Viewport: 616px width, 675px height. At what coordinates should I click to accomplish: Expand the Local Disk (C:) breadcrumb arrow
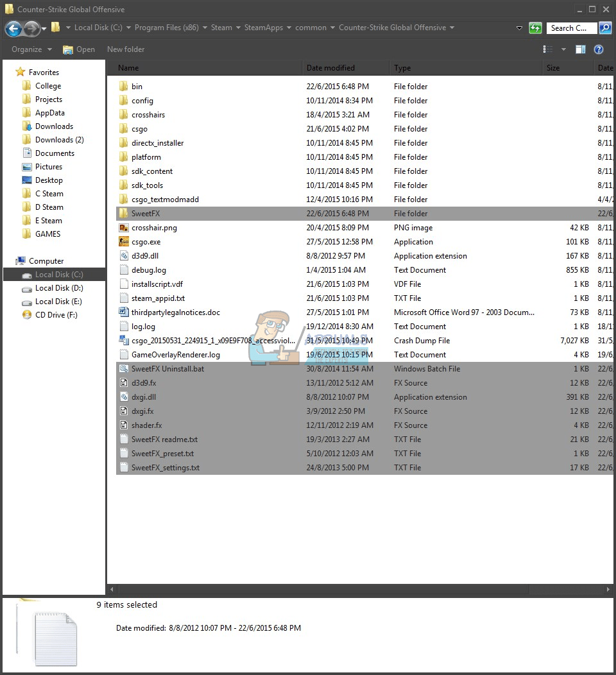click(x=128, y=28)
